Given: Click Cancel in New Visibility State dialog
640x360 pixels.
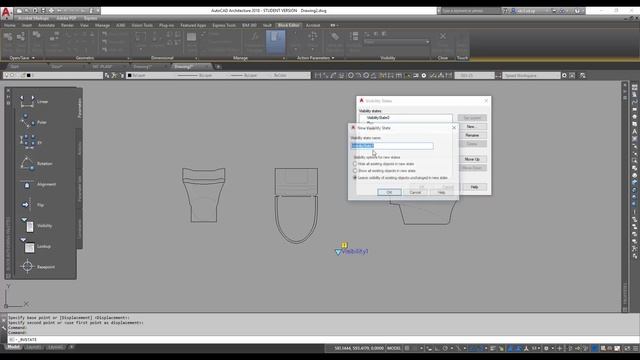Looking at the screenshot, I should point(415,192).
